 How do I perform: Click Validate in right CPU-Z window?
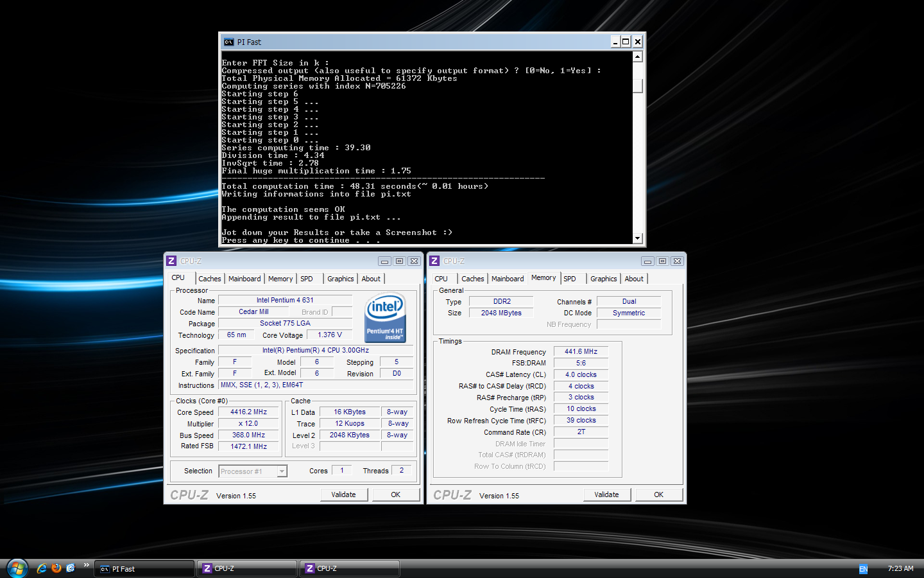tap(607, 495)
